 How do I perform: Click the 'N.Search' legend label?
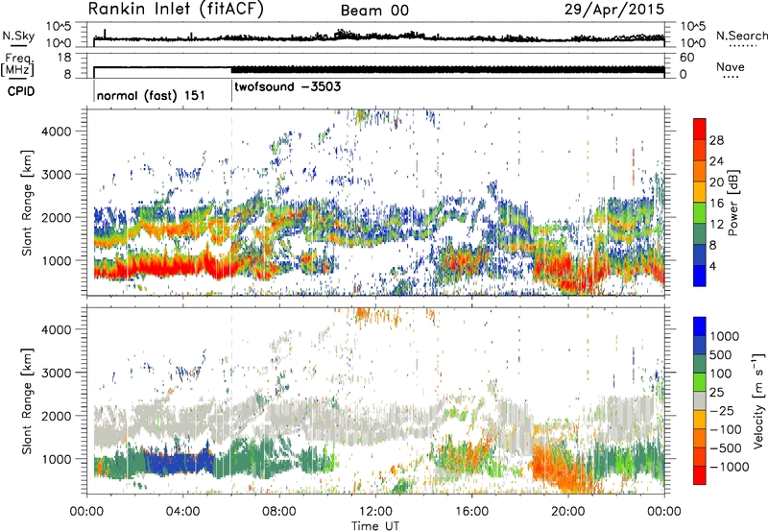pyautogui.click(x=741, y=36)
